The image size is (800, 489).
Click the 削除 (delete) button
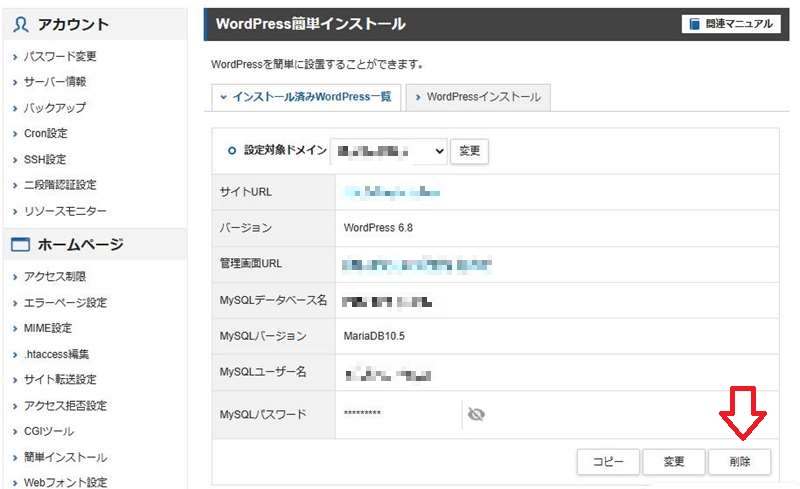[x=740, y=462]
